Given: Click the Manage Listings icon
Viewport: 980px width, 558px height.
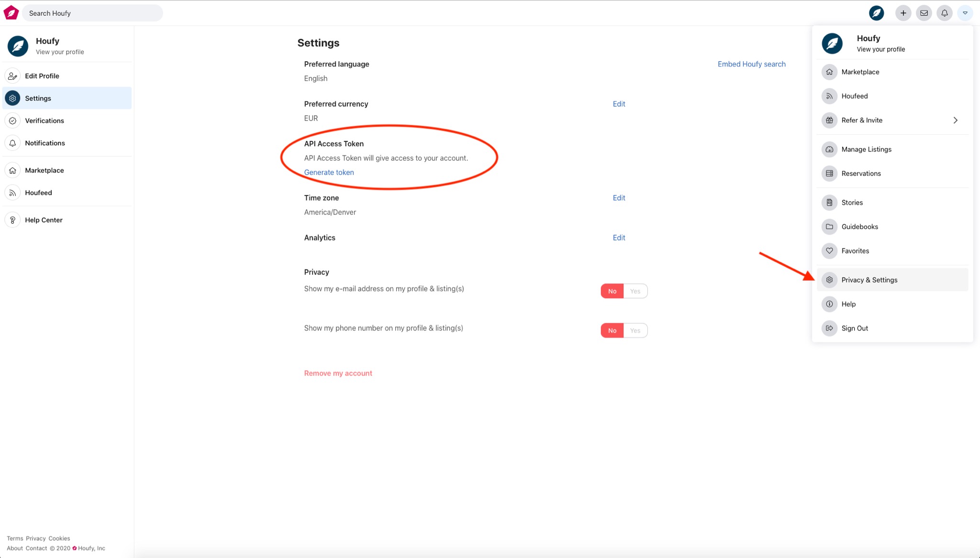Looking at the screenshot, I should pos(829,150).
